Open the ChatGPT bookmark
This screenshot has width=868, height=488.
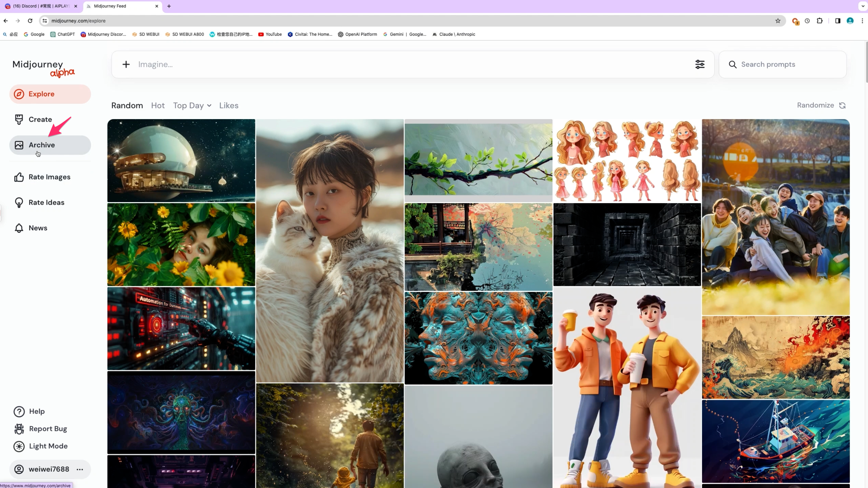point(63,34)
